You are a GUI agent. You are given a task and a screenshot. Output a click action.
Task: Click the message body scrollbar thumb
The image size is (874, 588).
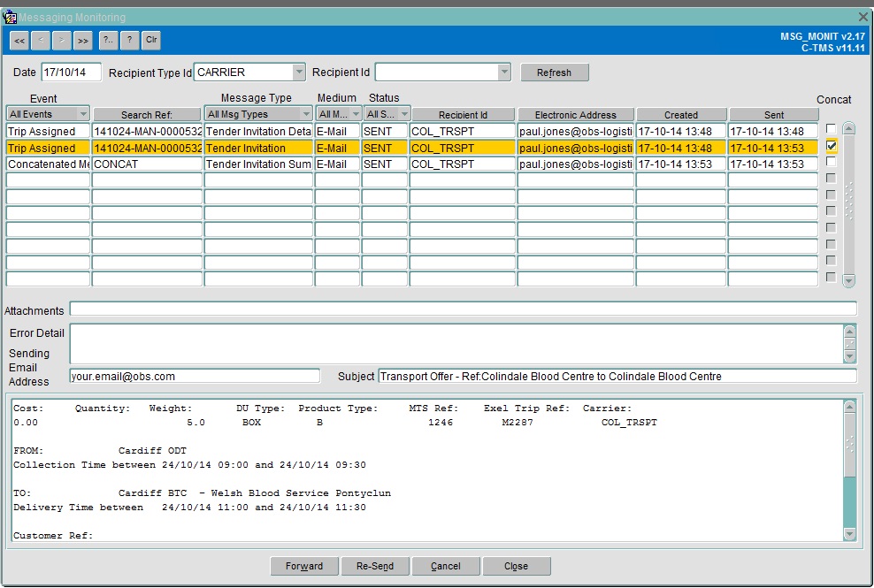(849, 445)
